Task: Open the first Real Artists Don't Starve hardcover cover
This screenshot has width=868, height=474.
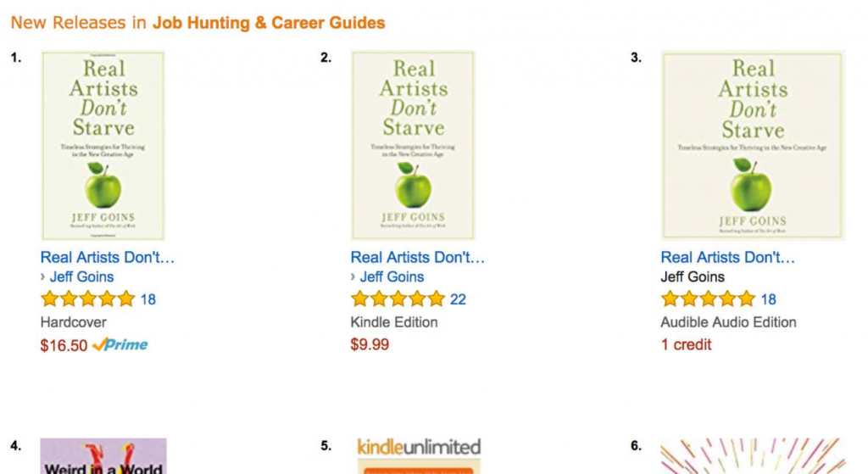Action: (x=103, y=146)
